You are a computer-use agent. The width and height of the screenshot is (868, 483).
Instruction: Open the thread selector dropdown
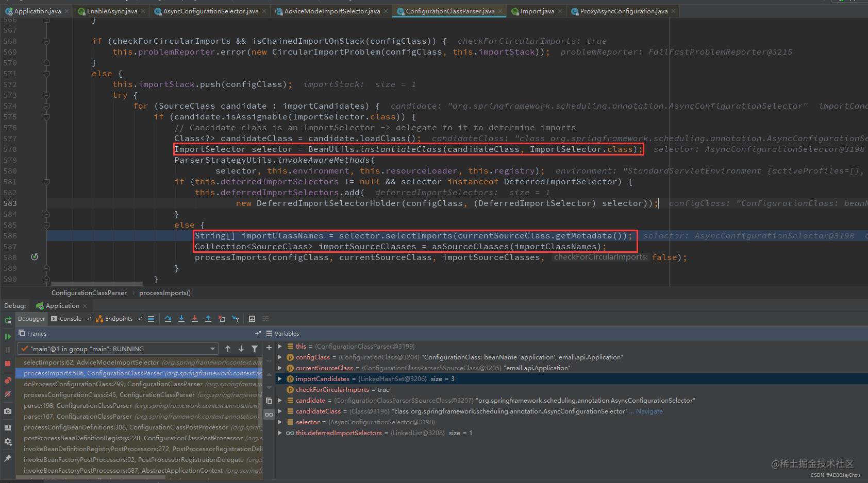pyautogui.click(x=118, y=349)
